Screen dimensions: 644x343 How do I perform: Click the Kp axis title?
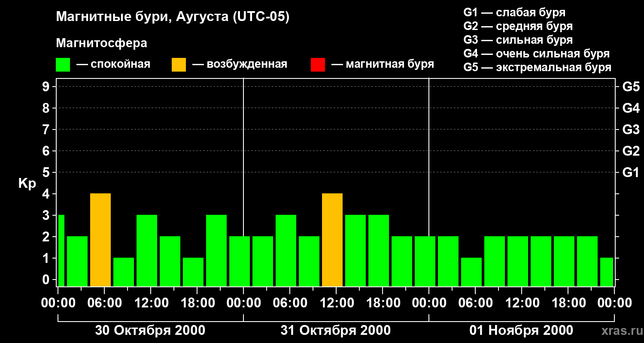(27, 184)
